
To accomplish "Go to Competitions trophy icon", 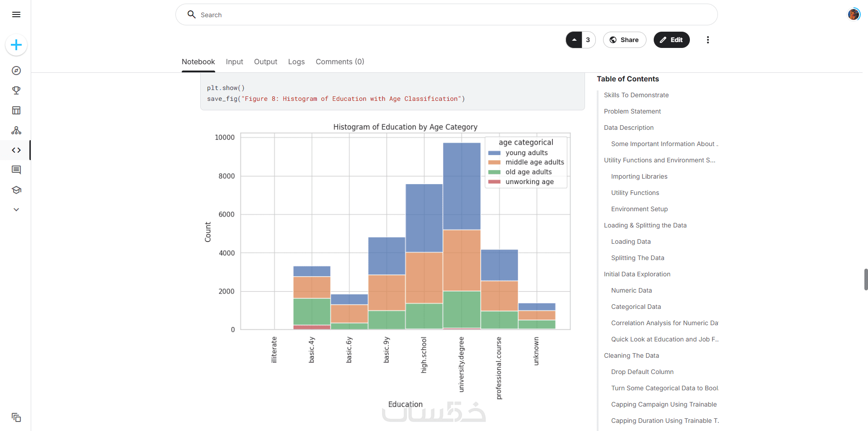I will [16, 90].
